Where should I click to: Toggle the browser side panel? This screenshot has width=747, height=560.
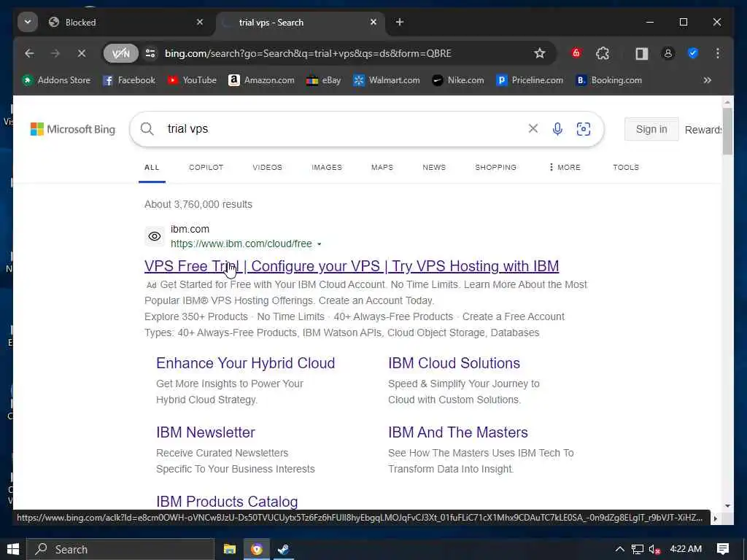(x=642, y=53)
